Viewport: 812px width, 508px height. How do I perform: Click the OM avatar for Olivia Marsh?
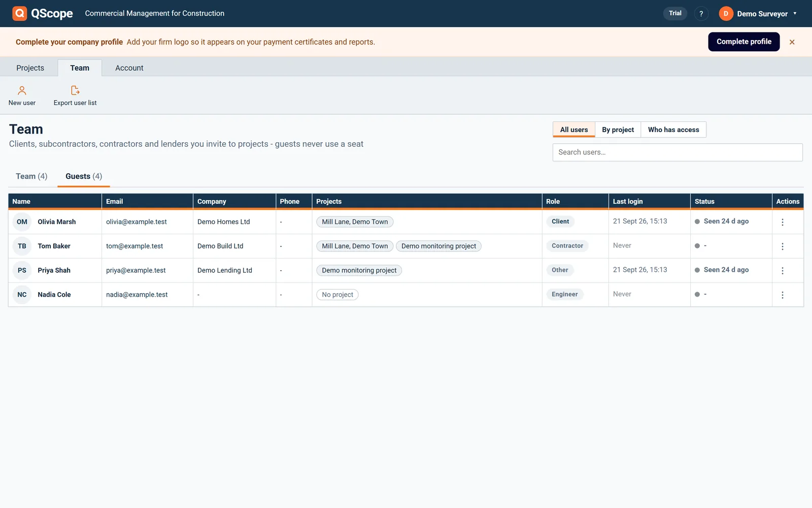pyautogui.click(x=22, y=222)
